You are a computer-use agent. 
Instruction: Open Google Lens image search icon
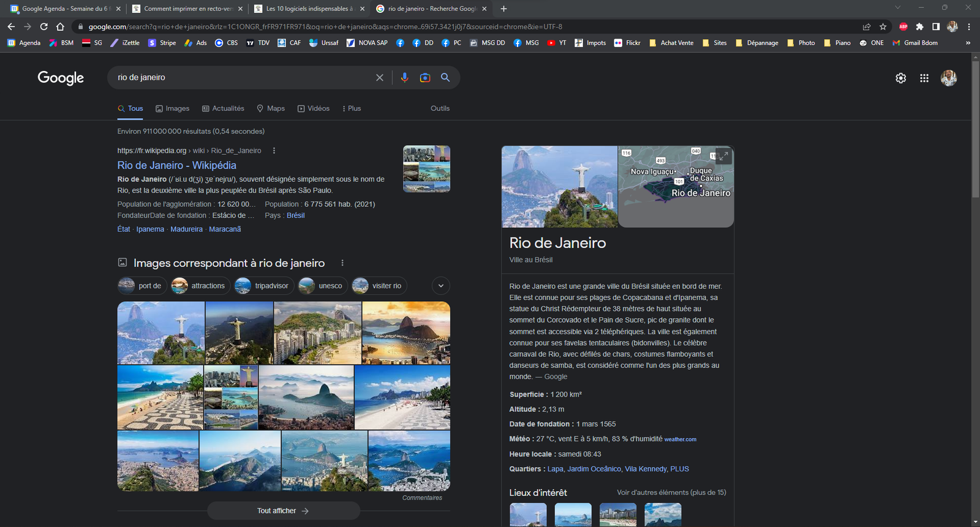coord(425,78)
